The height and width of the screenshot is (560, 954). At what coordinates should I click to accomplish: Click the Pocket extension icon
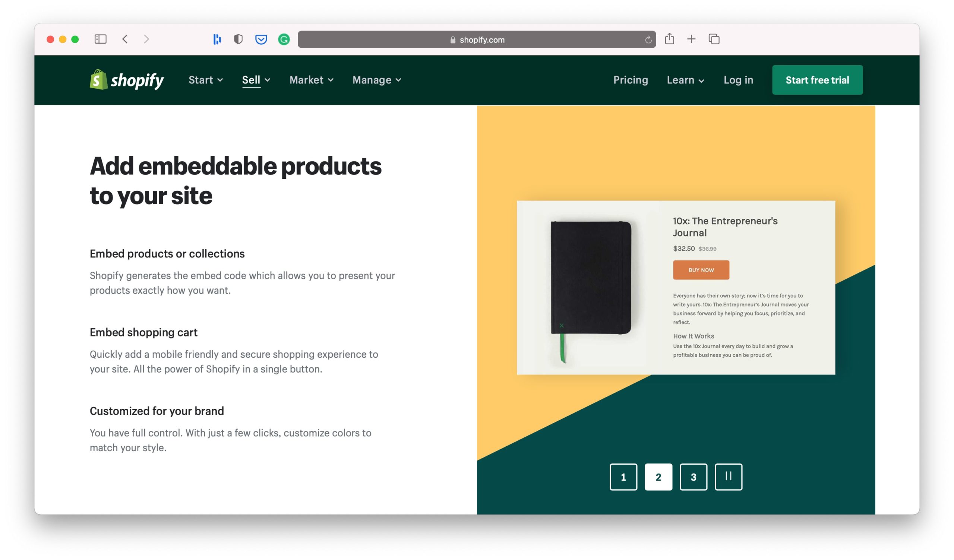(261, 39)
